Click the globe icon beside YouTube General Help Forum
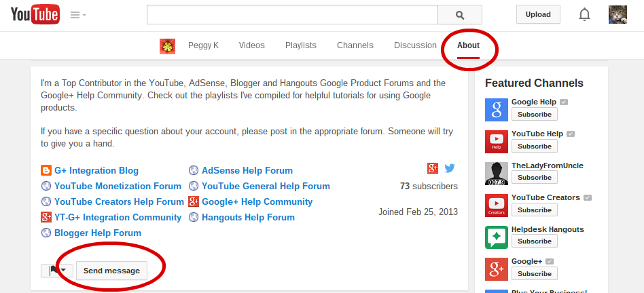The width and height of the screenshot is (644, 293). coord(194,186)
